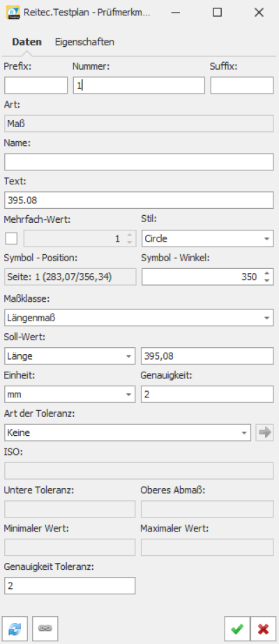
Task: Confirm with the green checkmark button
Action: [x=237, y=629]
